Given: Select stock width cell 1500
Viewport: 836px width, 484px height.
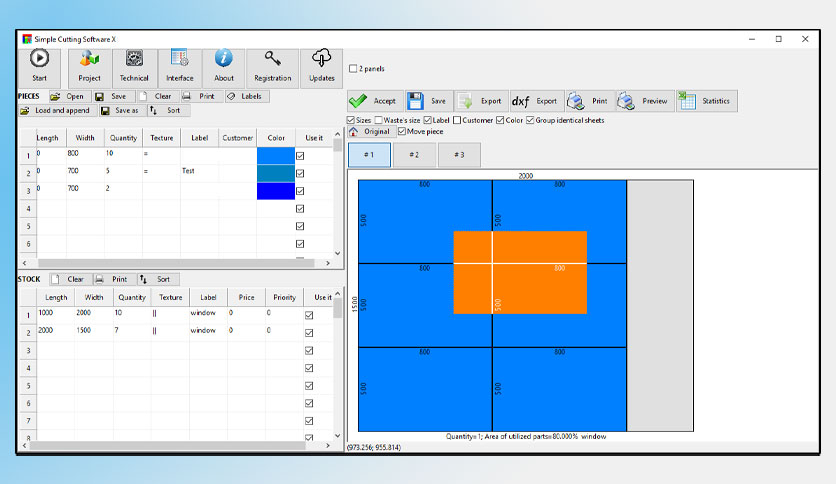Looking at the screenshot, I should [x=94, y=332].
